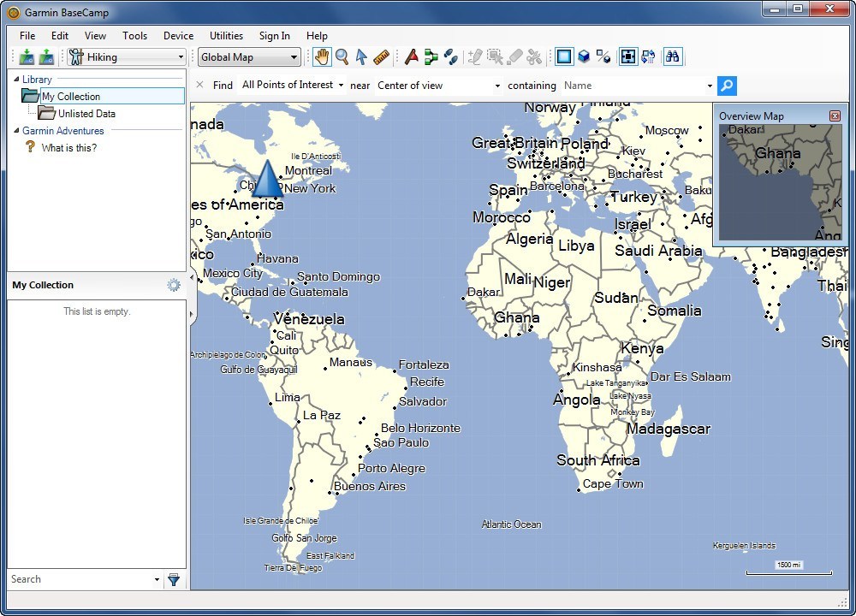
Task: Open the Help menu
Action: (x=317, y=35)
